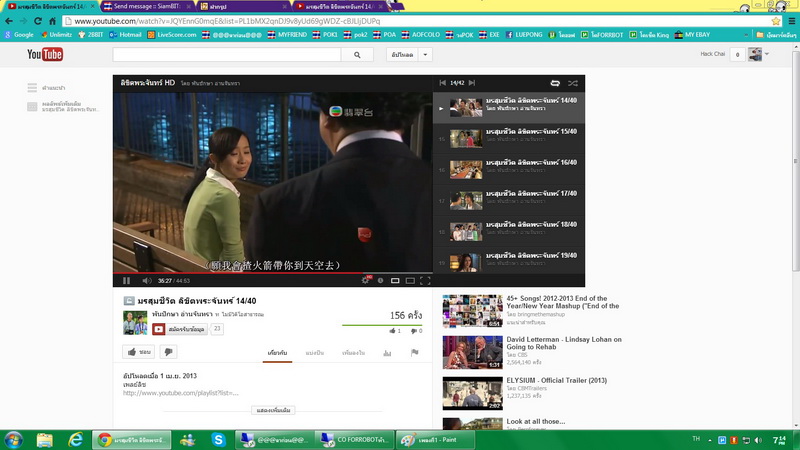Skip to next playlist video
Screen dimensions: 800x450
tap(472, 83)
